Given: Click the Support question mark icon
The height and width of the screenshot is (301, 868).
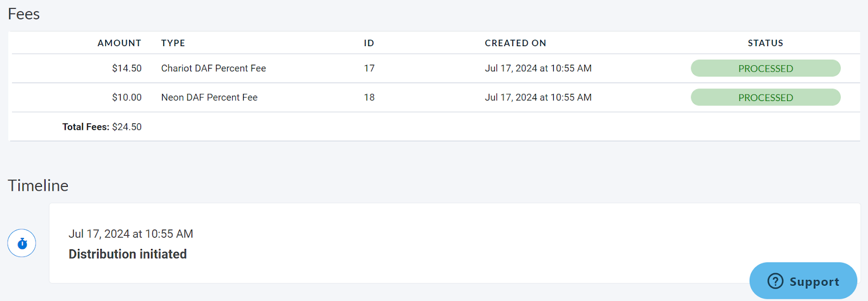Looking at the screenshot, I should tap(775, 281).
